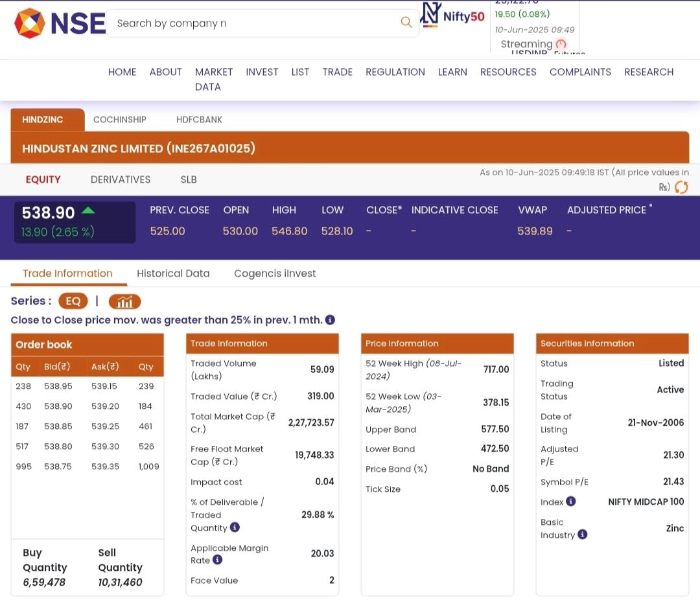Viewport: 700px width, 611px height.
Task: Expand the INVEST menu
Action: 262,72
